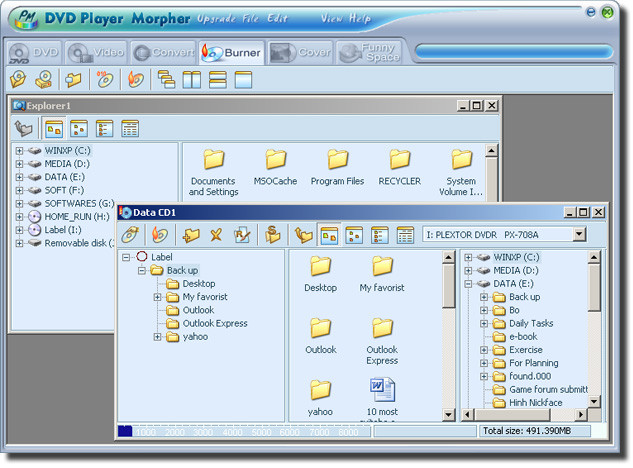Open MSOCache folder in Explorer1

[x=275, y=168]
